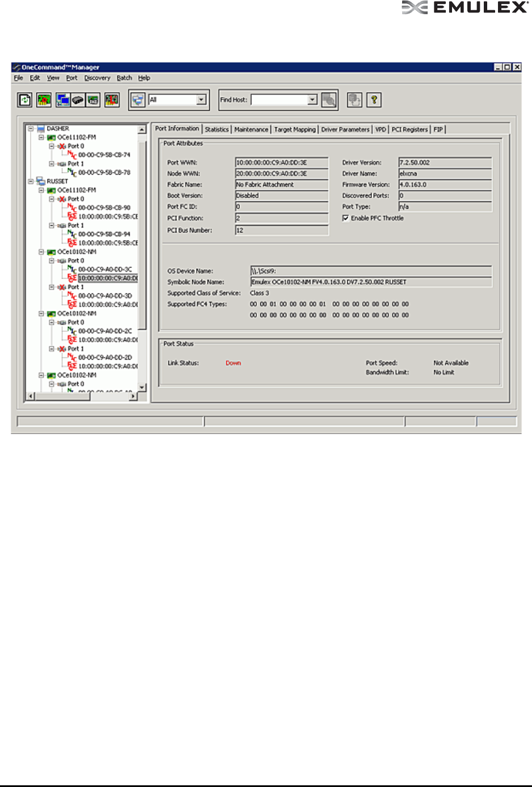Open the Discovery menu
532x787 pixels.
[x=97, y=78]
